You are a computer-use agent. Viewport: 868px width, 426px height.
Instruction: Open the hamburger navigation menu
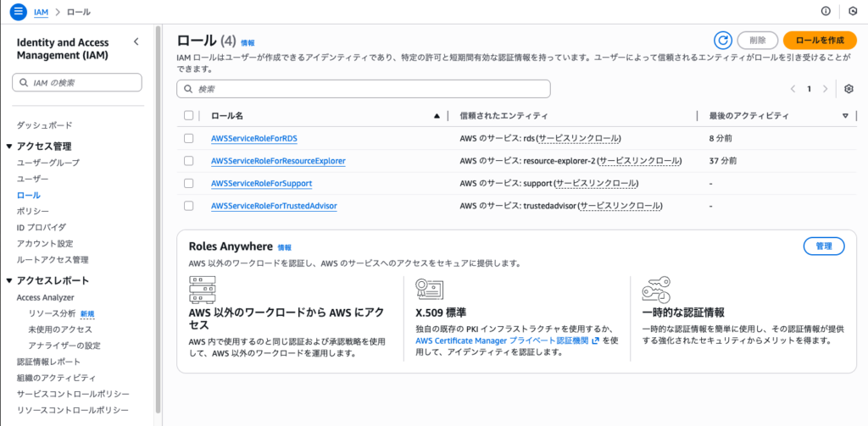[19, 12]
